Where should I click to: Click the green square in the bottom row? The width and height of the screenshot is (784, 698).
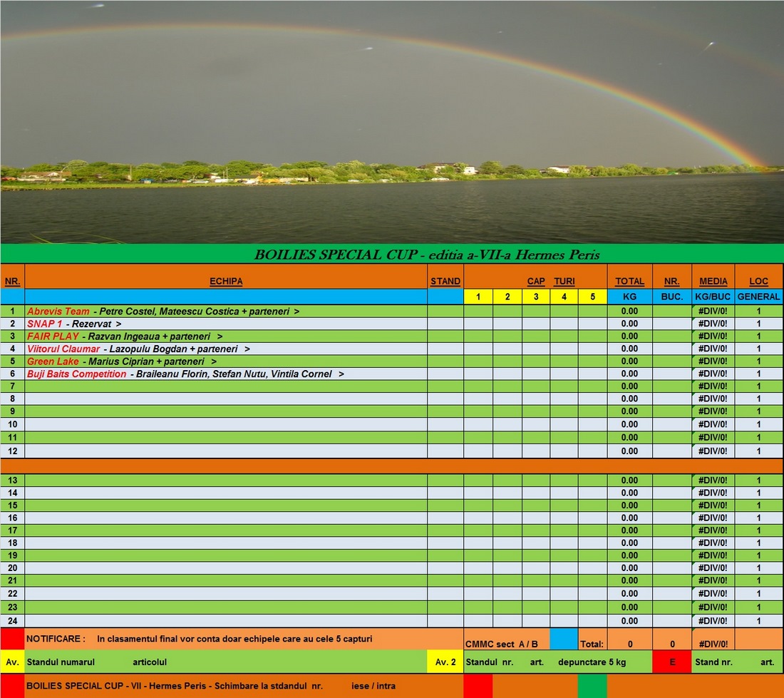pyautogui.click(x=592, y=686)
